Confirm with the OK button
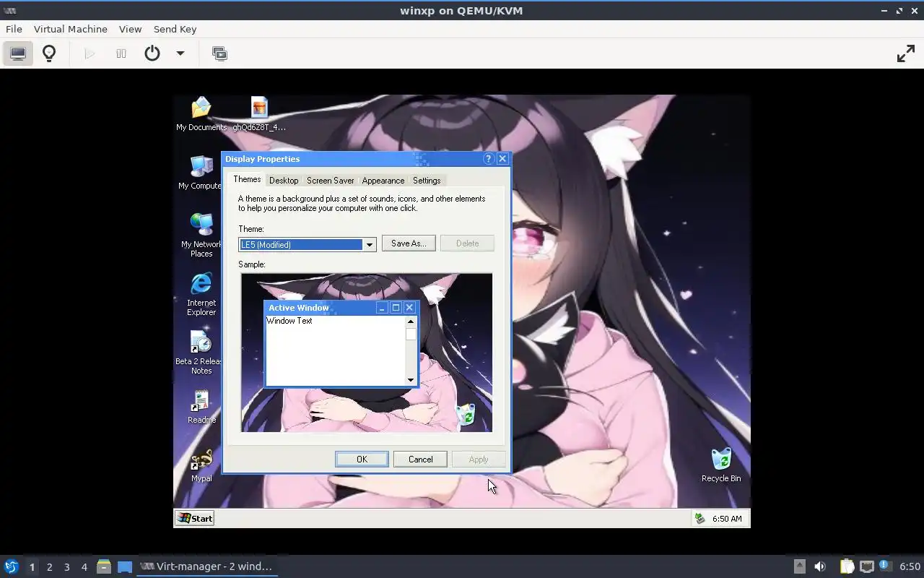The image size is (924, 578). click(362, 460)
